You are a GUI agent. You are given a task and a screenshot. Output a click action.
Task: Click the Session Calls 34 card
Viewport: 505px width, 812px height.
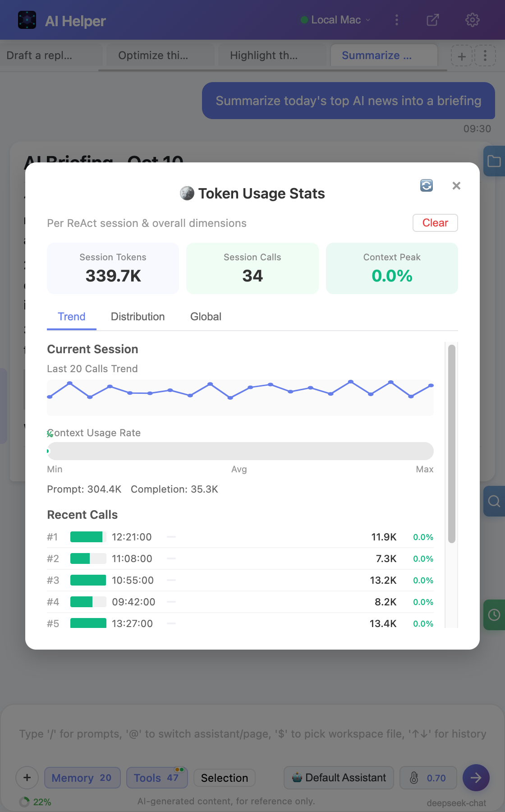click(252, 268)
